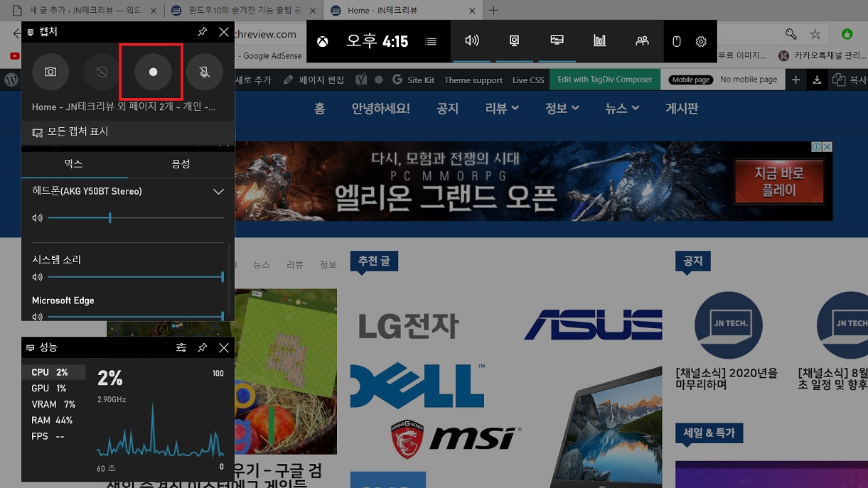This screenshot has height=488, width=868.
Task: Click 복사 copy icon in admin bar
Action: [x=850, y=80]
